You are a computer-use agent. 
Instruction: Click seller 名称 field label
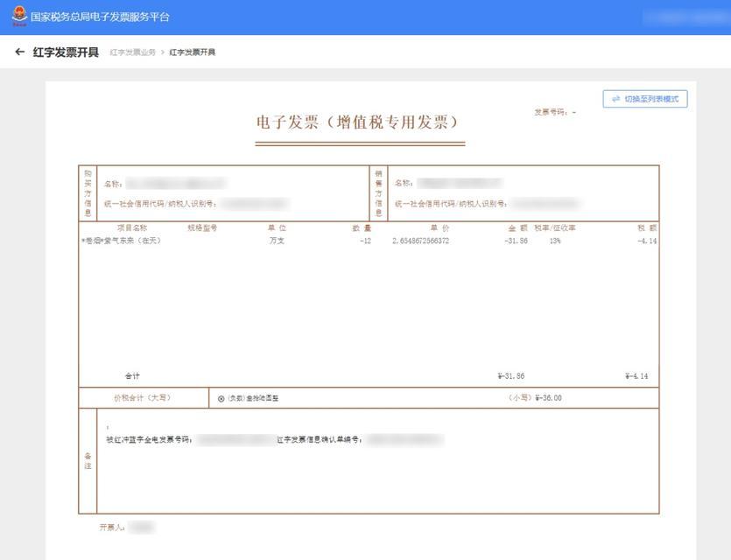tap(404, 183)
